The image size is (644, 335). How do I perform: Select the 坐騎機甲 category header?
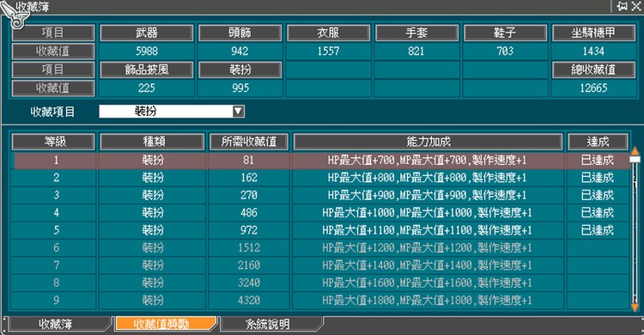tap(593, 33)
